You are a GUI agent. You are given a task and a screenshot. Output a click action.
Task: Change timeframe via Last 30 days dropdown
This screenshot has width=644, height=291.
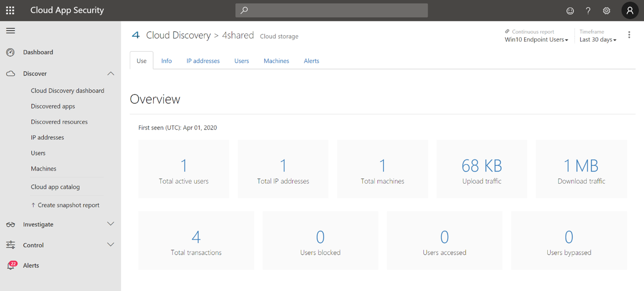[598, 40]
